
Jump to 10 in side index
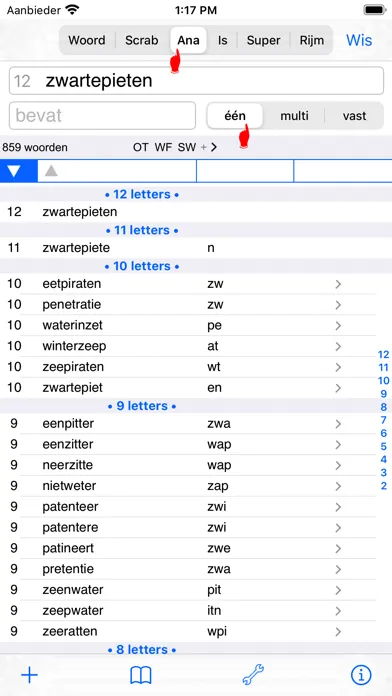(x=384, y=381)
